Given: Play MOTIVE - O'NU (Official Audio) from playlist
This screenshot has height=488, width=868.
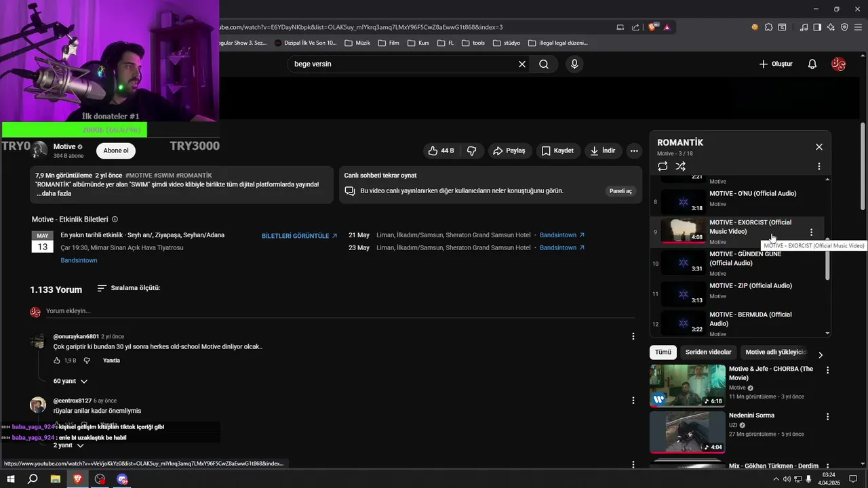Looking at the screenshot, I should point(738,201).
